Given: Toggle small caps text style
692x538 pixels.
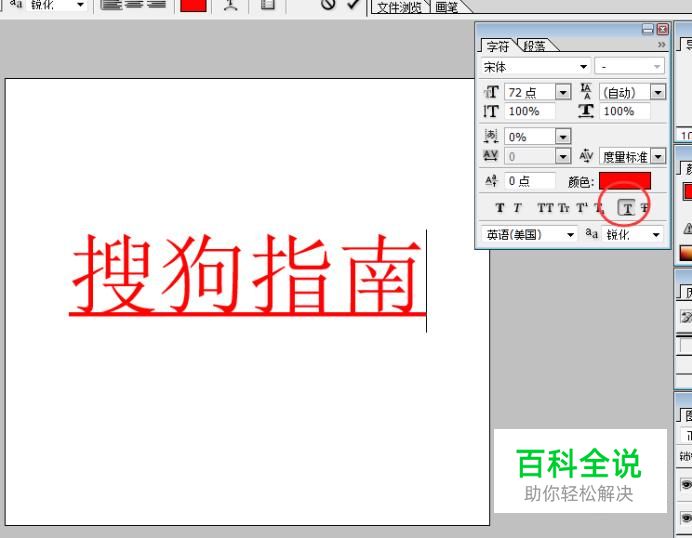Looking at the screenshot, I should (564, 208).
